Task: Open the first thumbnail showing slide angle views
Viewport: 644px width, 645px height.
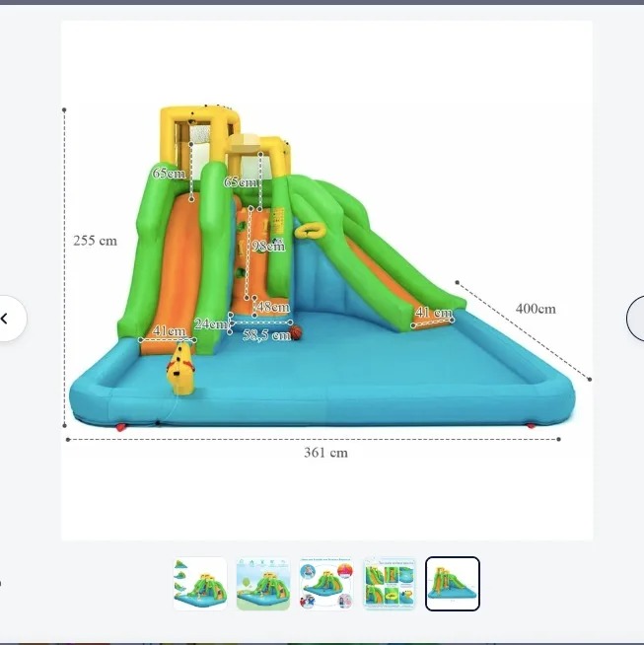Action: click(200, 584)
